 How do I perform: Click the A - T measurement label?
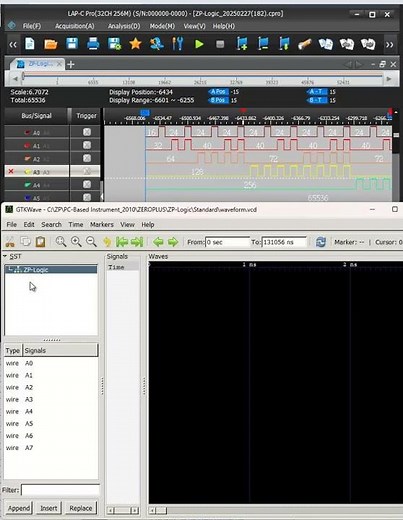point(317,92)
